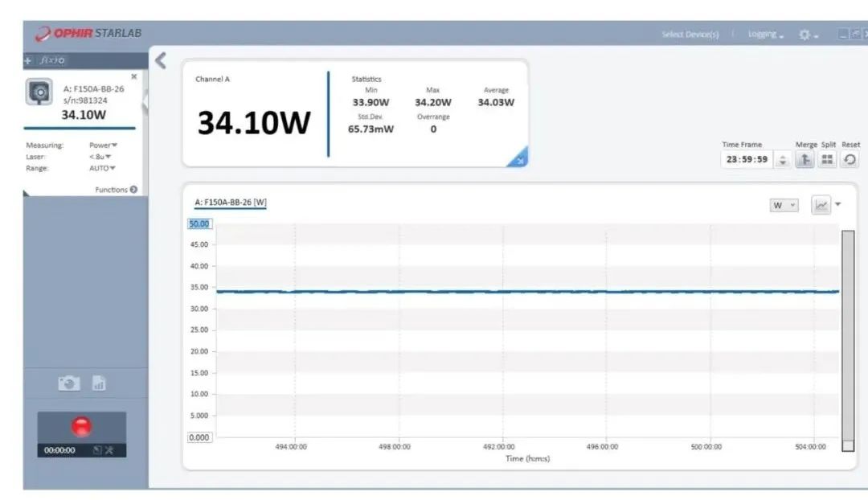Open the log report chart file icon
This screenshot has height=500, width=868.
coord(99,384)
